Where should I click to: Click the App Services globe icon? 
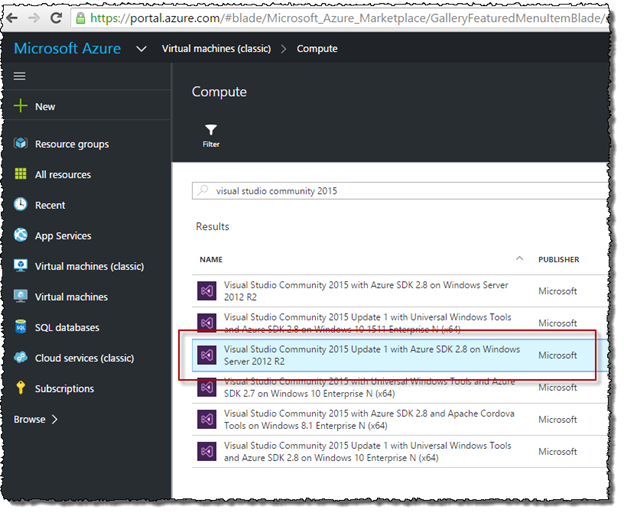[x=21, y=235]
